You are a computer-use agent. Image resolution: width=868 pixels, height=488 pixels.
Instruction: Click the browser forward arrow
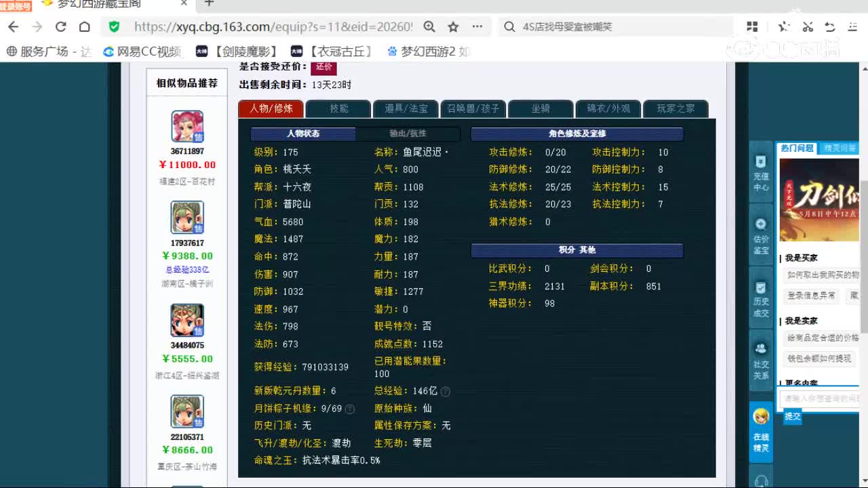click(x=37, y=27)
